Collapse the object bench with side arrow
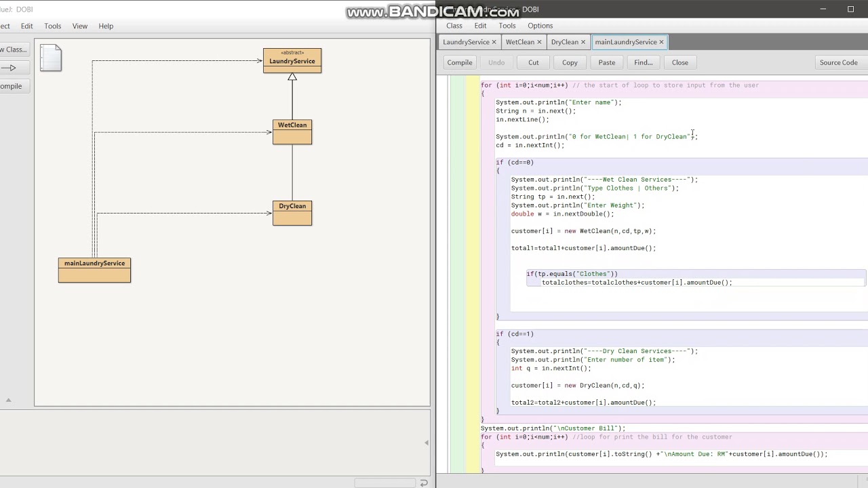Image resolution: width=868 pixels, height=488 pixels. click(426, 443)
